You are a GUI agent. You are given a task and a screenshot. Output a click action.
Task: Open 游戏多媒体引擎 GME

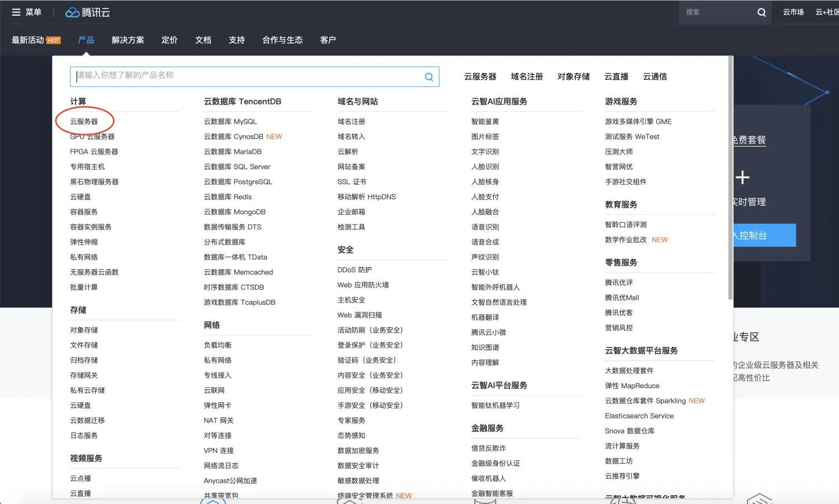click(638, 121)
